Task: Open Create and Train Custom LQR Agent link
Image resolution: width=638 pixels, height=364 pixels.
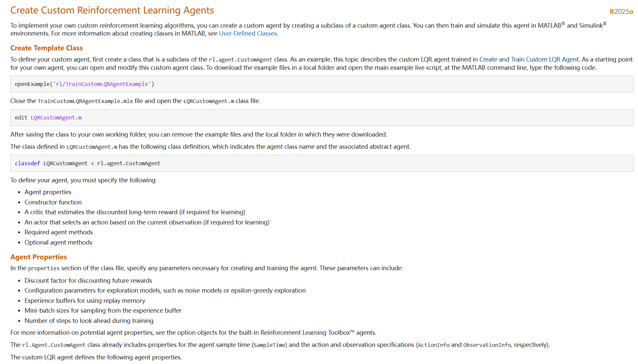Action: click(x=529, y=60)
